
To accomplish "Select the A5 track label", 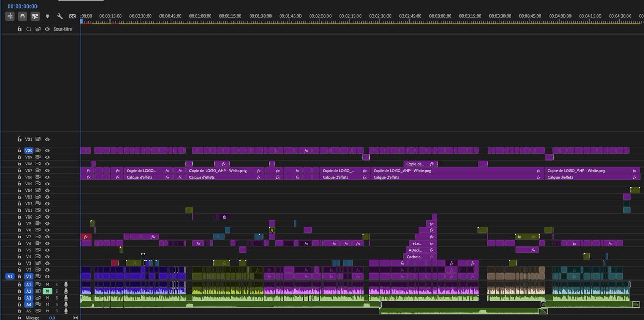I will point(29,311).
